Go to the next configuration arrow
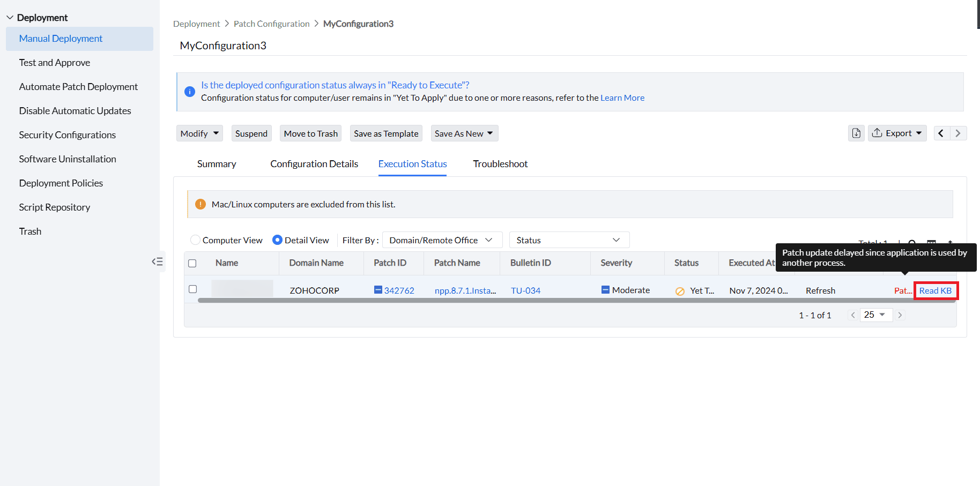The image size is (980, 486). click(958, 133)
